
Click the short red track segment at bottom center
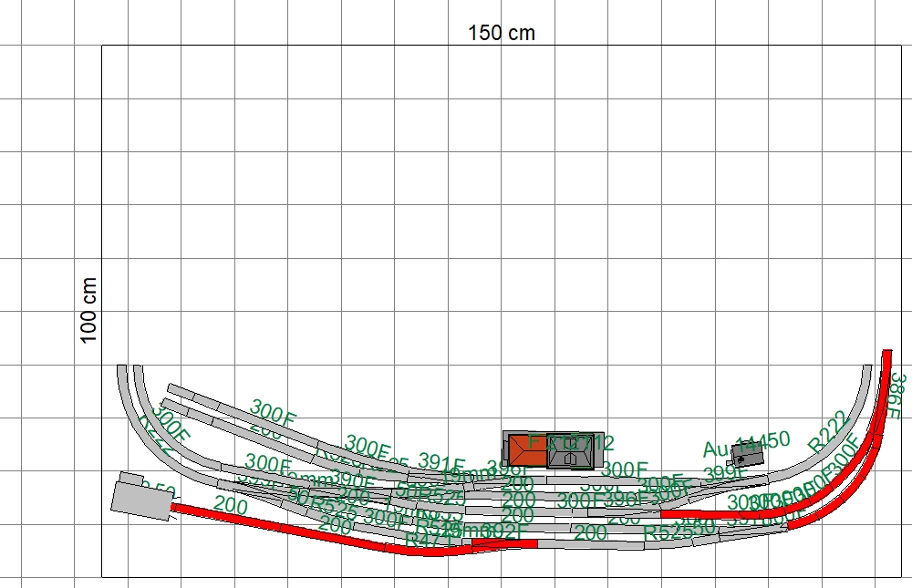pos(502,544)
